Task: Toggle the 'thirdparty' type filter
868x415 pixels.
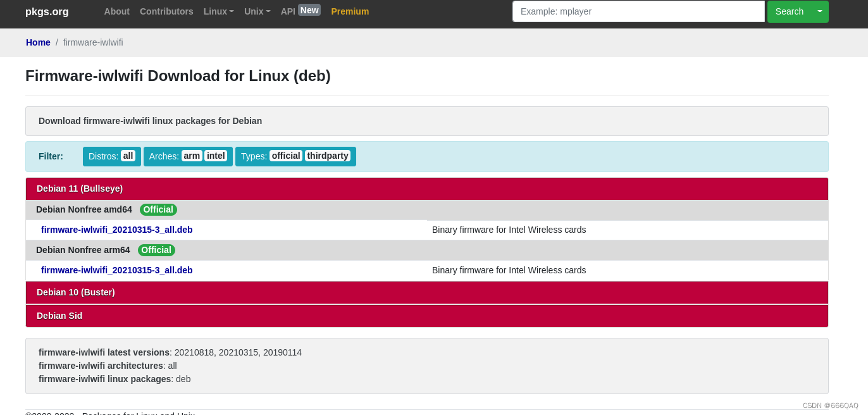Action: point(328,156)
